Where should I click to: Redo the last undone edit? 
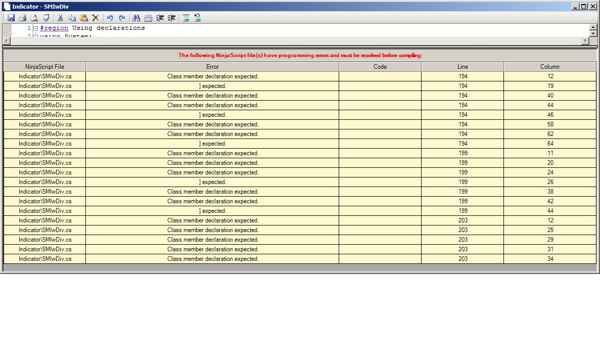pyautogui.click(x=122, y=18)
